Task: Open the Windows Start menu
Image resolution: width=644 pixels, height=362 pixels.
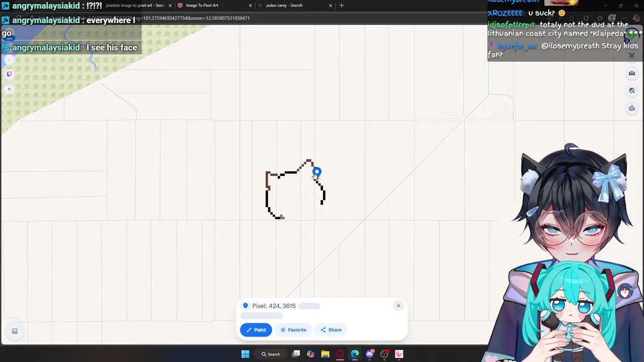Action: pyautogui.click(x=245, y=354)
